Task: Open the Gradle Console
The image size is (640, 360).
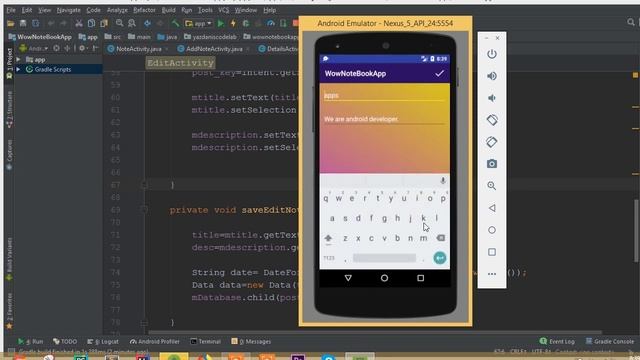Action: 610,341
